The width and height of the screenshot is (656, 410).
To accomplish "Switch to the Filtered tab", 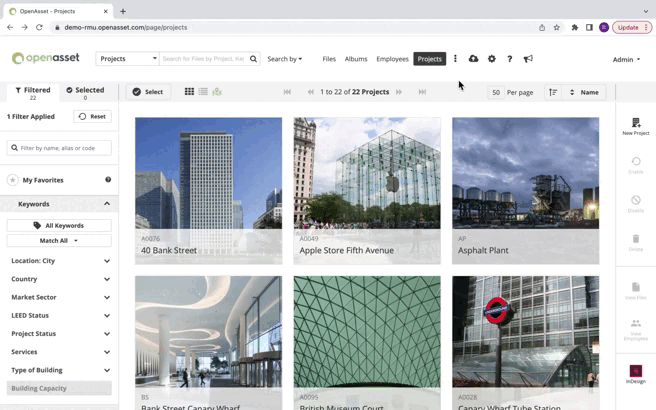I will [x=33, y=93].
